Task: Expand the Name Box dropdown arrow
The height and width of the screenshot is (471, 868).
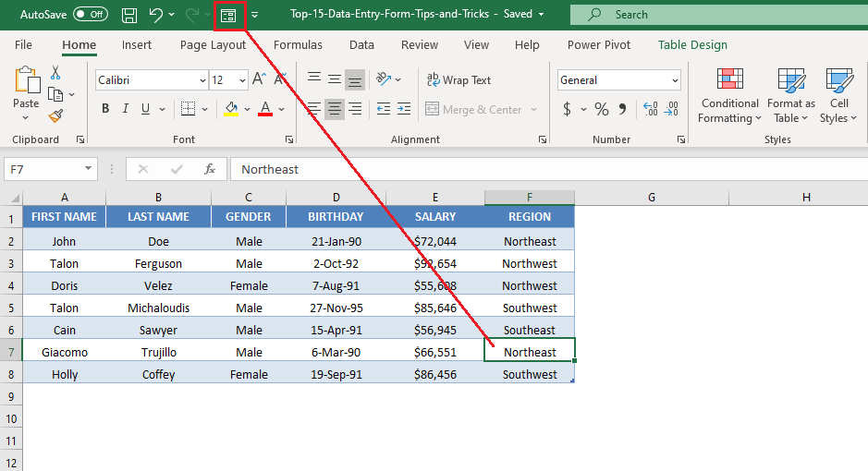Action: [x=88, y=169]
